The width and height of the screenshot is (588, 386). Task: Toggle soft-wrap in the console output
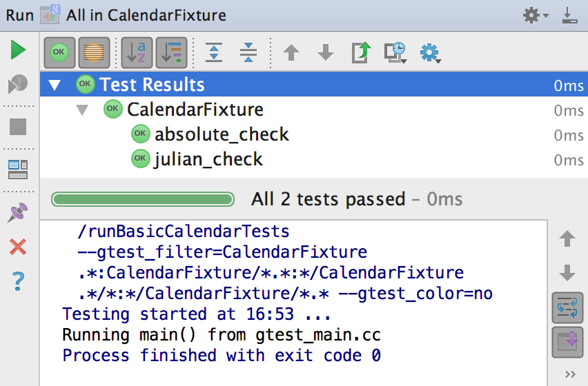567,307
